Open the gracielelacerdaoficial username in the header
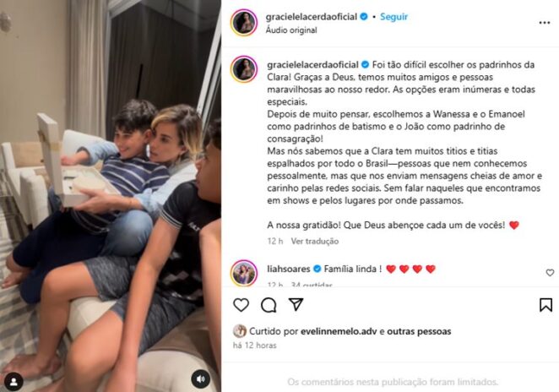Image resolution: width=559 pixels, height=392 pixels. click(312, 17)
